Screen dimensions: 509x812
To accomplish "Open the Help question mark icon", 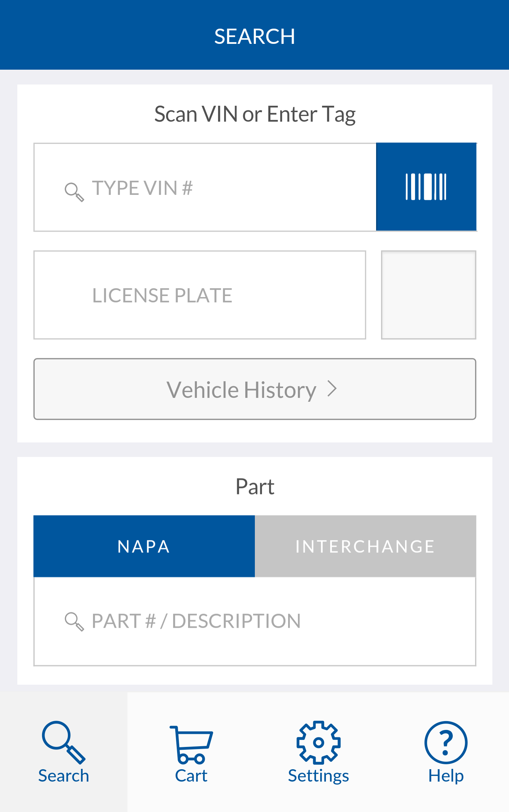I will 446,742.
